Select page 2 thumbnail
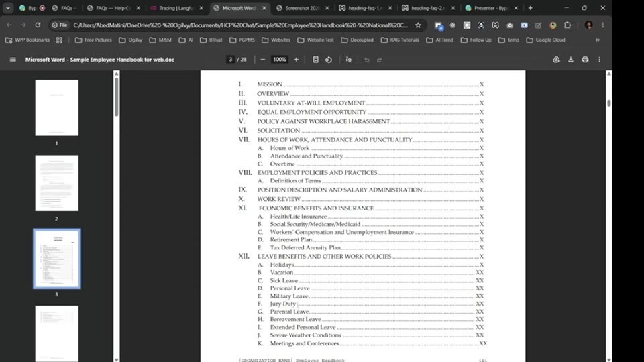This screenshot has width=644, height=362. tap(56, 183)
